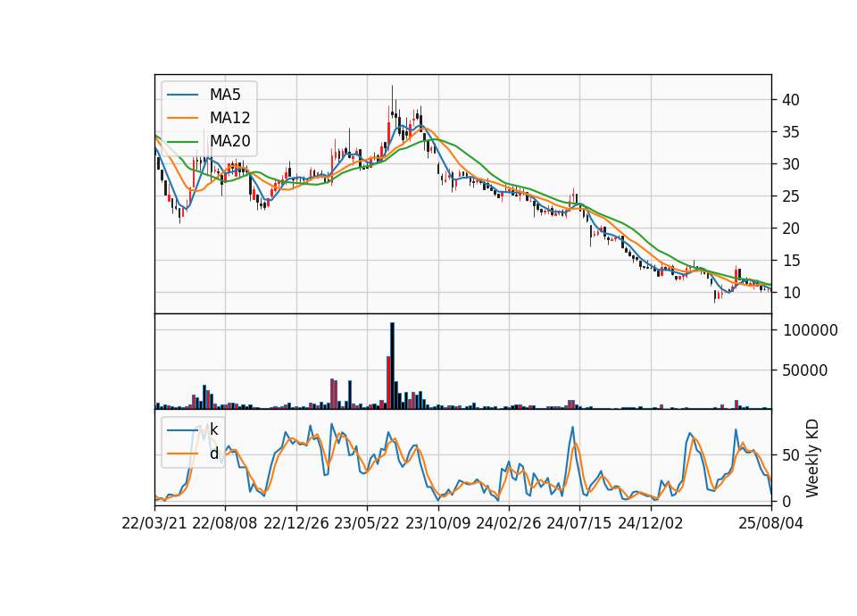857x616 pixels.
Task: Click the 25/08/04 date tick label
Action: pos(770,523)
